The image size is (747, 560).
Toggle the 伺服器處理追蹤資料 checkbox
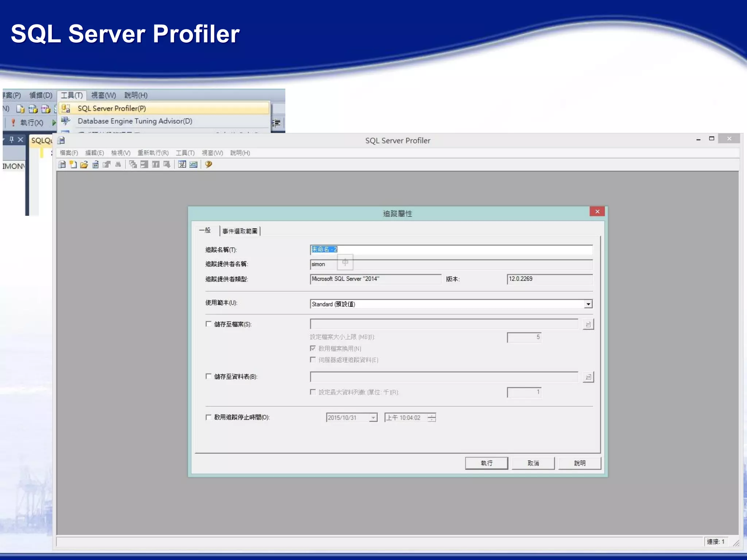click(313, 359)
